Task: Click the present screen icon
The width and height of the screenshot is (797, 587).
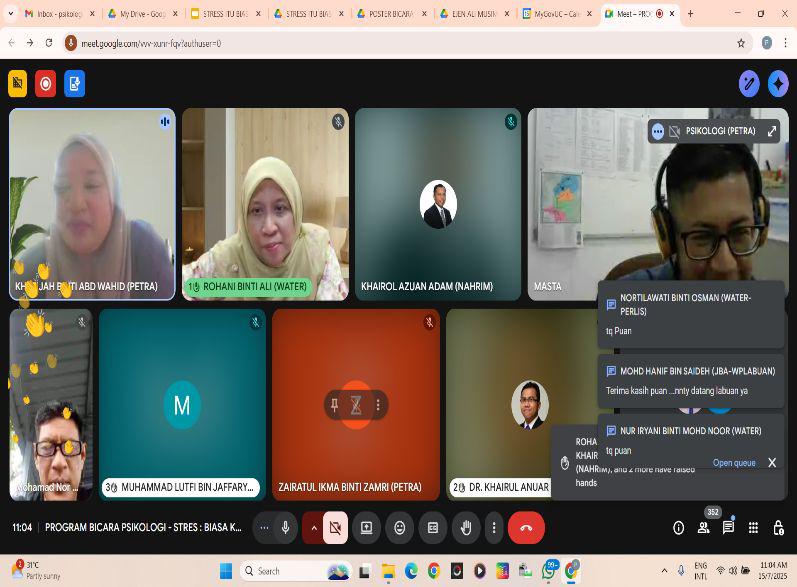Action: click(x=367, y=527)
